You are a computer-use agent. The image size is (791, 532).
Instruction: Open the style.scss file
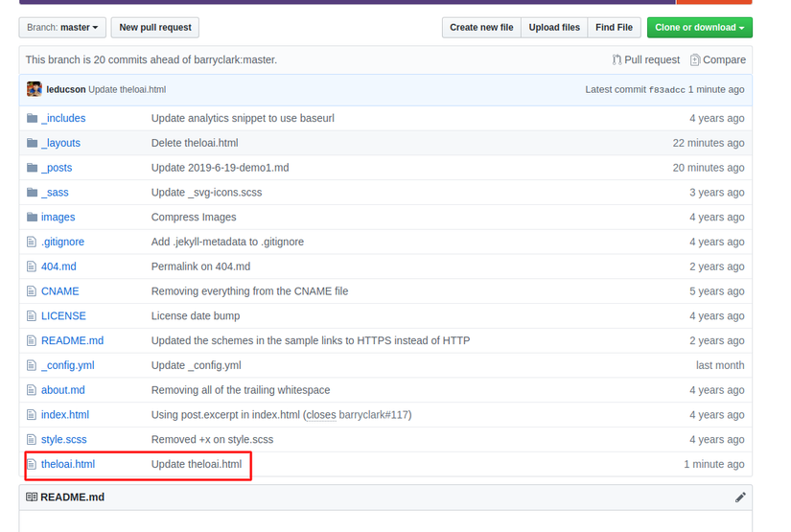[64, 439]
